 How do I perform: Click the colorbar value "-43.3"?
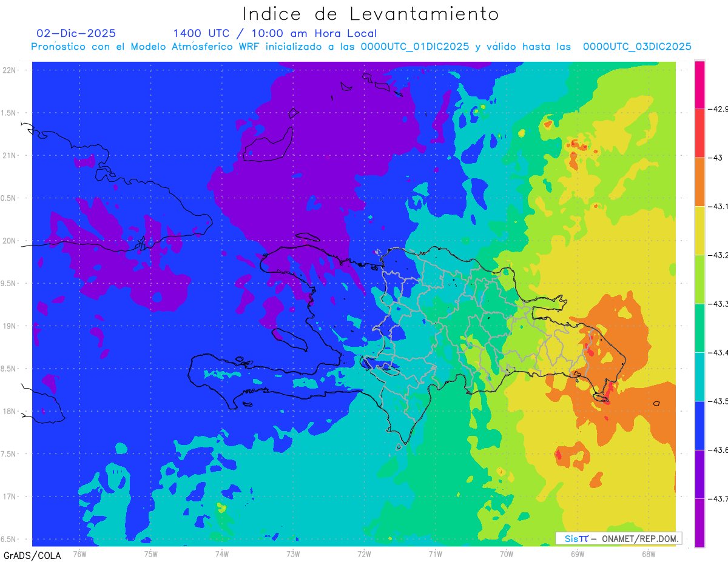click(717, 304)
